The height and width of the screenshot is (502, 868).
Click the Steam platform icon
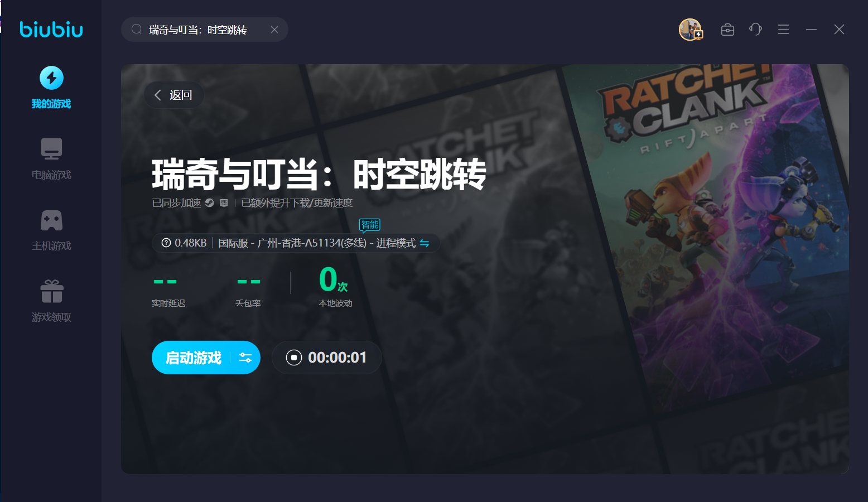click(210, 203)
